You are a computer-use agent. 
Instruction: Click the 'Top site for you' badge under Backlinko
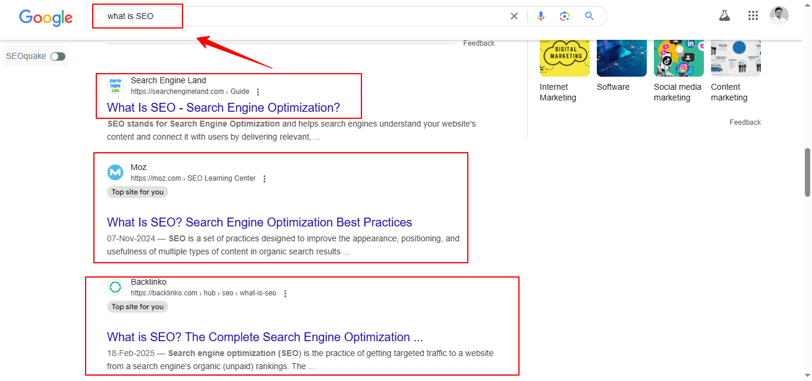(138, 307)
